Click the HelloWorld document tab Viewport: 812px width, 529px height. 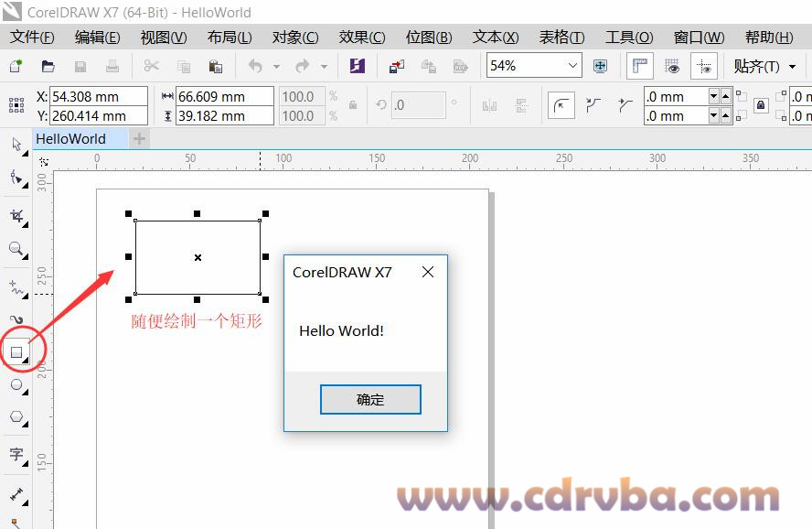click(73, 138)
